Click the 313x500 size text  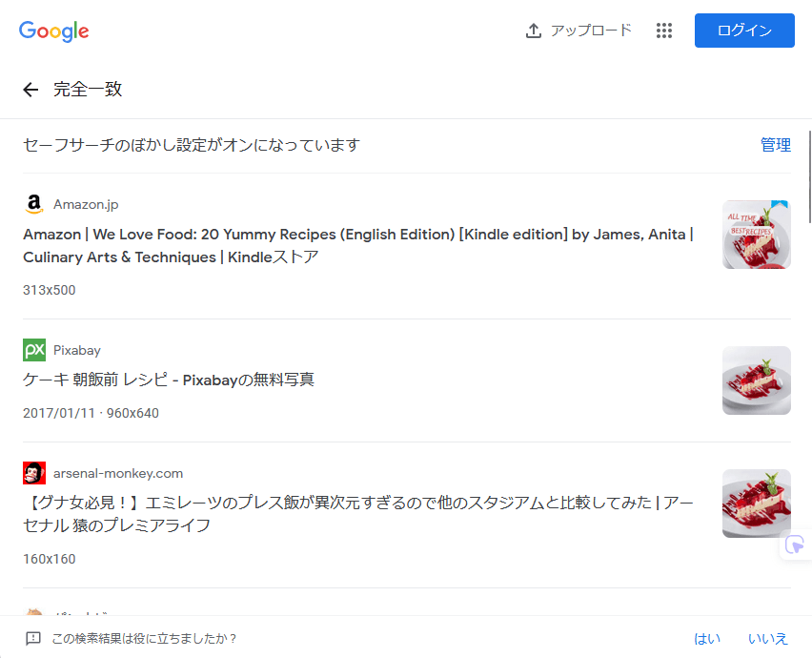pos(50,290)
